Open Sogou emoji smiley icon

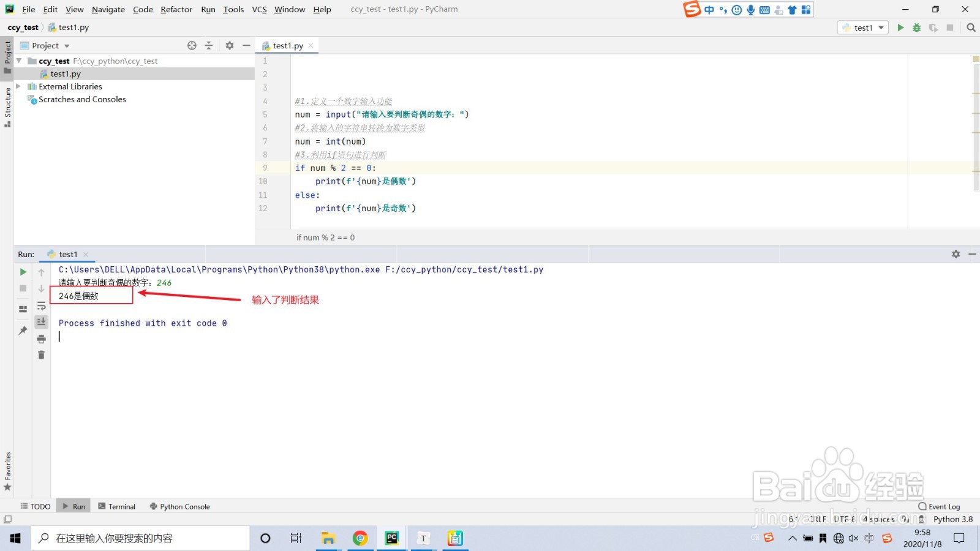(x=737, y=10)
